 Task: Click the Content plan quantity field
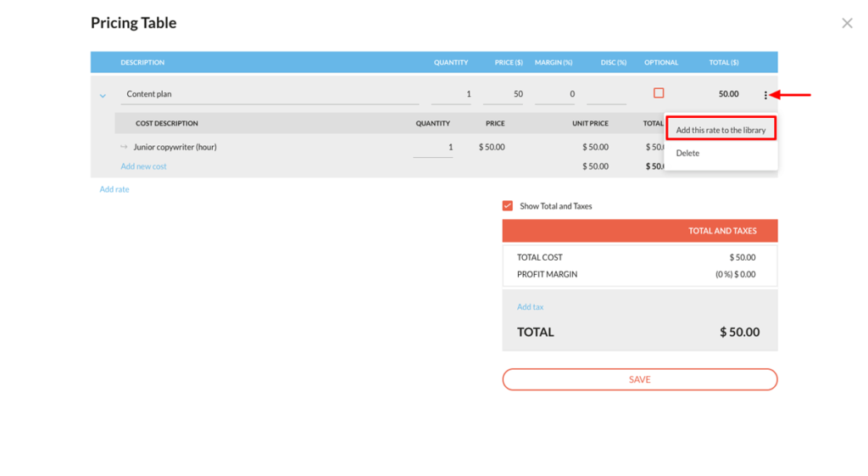click(451, 94)
